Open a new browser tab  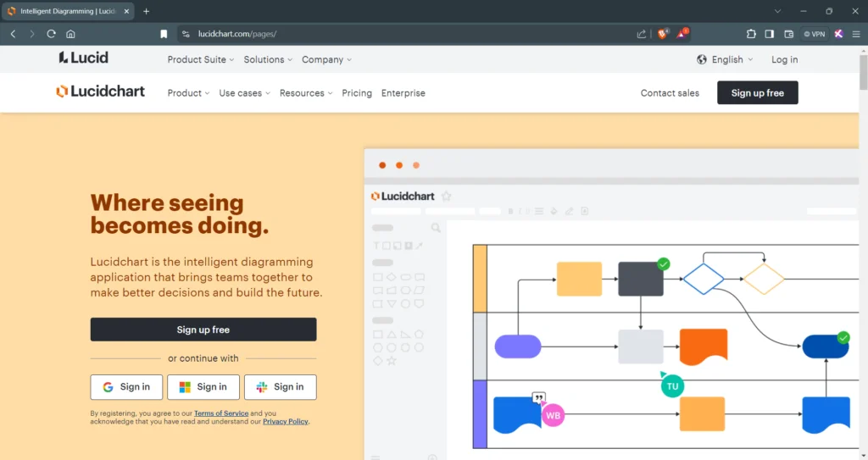point(146,11)
